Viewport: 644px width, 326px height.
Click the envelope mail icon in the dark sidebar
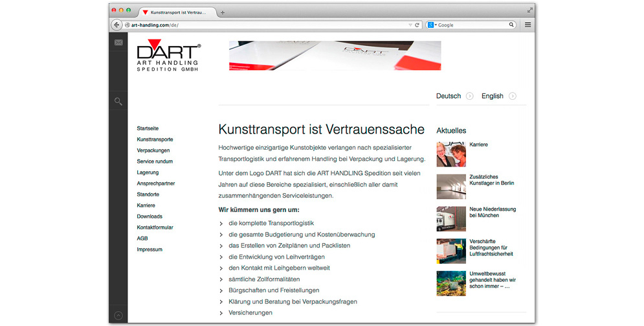pos(118,43)
